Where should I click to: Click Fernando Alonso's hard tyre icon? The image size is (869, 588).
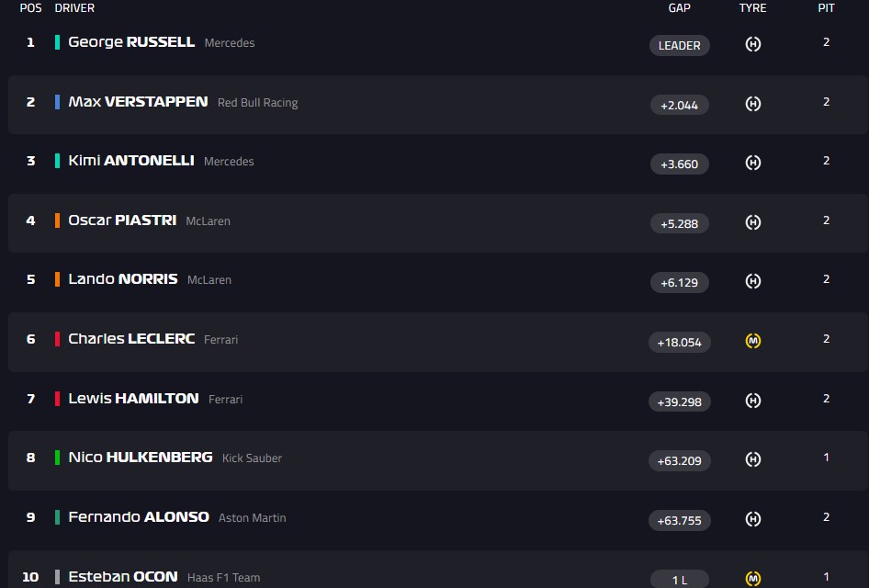[752, 519]
